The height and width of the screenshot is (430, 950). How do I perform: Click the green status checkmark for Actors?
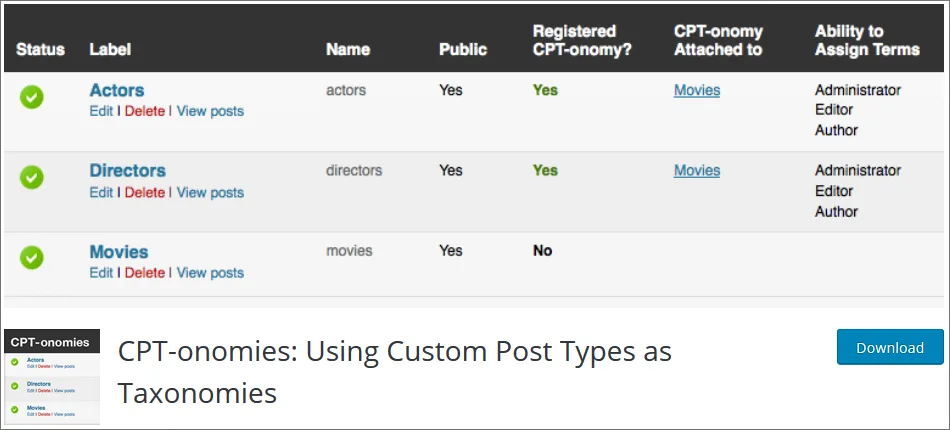point(32,97)
